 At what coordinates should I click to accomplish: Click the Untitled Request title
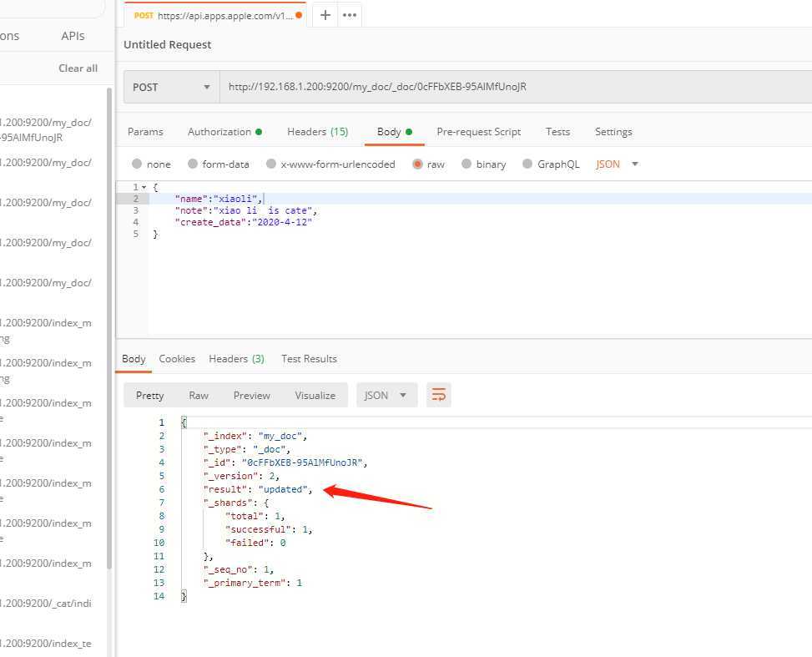click(x=167, y=44)
